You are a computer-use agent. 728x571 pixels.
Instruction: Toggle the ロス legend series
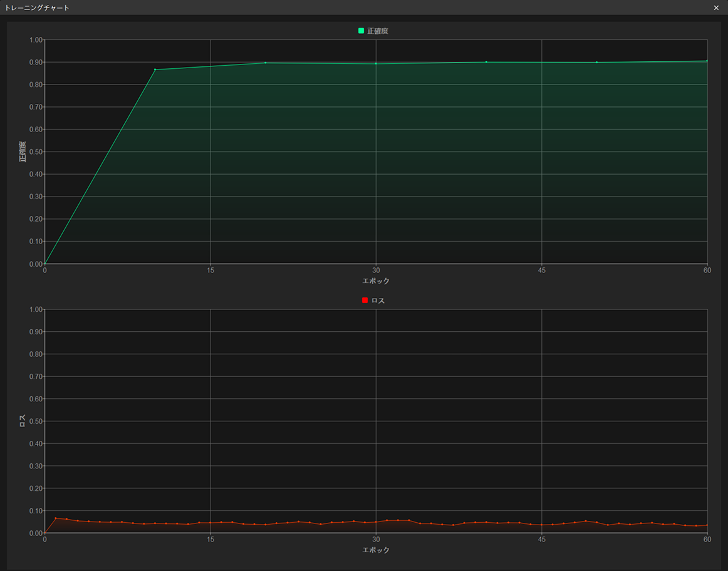click(x=373, y=301)
